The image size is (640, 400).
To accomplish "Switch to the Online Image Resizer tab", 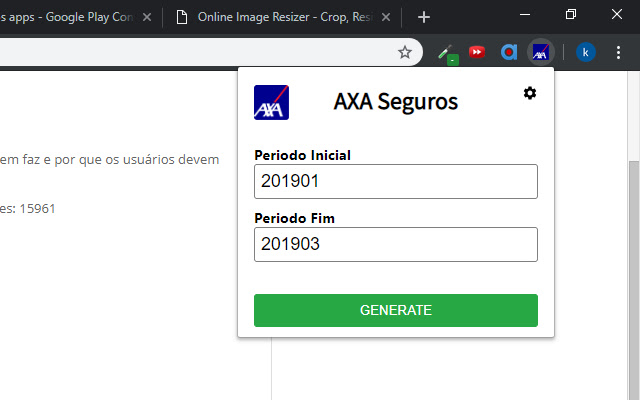I will [282, 17].
